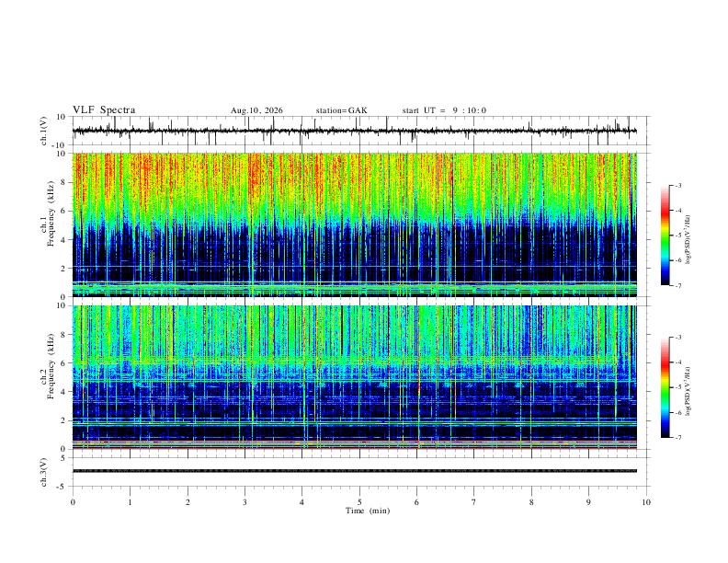Click the start UT time label
Viewport: 728px width, 563px height.
(444, 110)
